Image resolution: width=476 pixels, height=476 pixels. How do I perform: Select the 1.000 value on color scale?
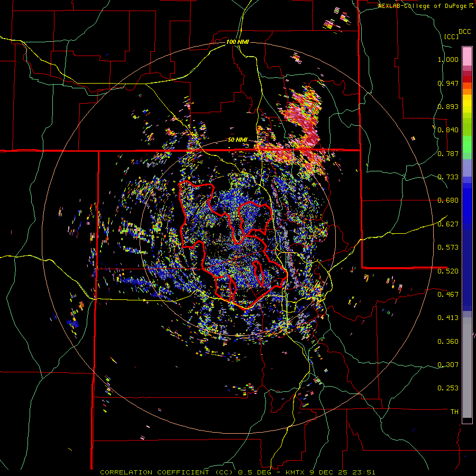click(448, 59)
